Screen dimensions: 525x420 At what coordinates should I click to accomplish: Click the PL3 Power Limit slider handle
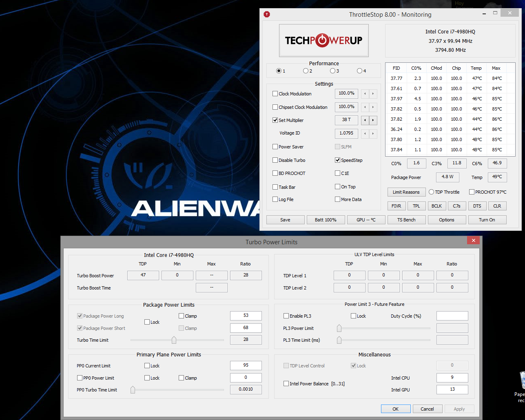(339, 328)
